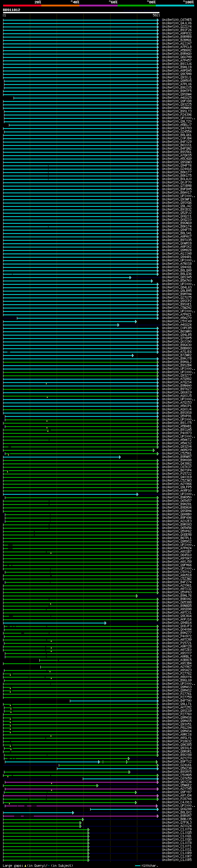The height and width of the screenshot is (868, 197).
Task: Select the UniRef100_C0PJB4 label
Action: point(176,139)
